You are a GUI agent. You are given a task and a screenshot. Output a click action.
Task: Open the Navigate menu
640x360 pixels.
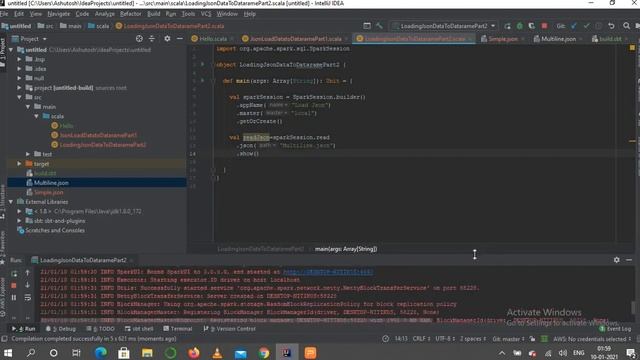coord(58,14)
